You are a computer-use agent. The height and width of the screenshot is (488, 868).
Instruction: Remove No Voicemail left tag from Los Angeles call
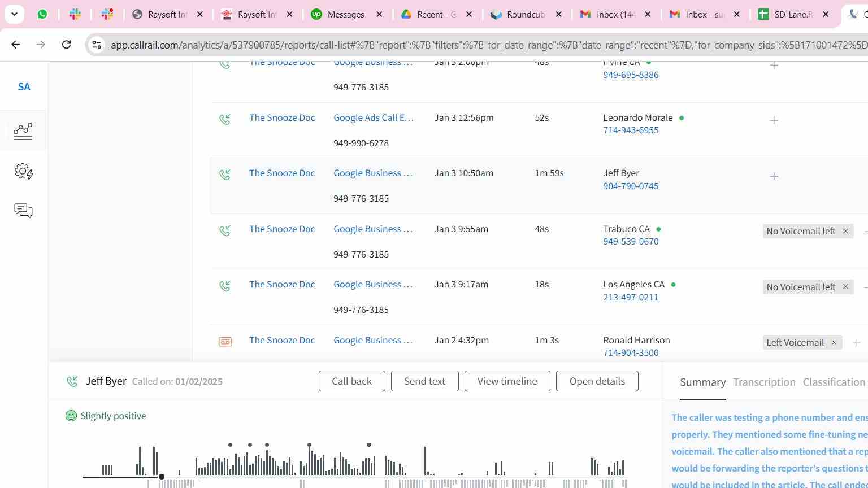[845, 287]
